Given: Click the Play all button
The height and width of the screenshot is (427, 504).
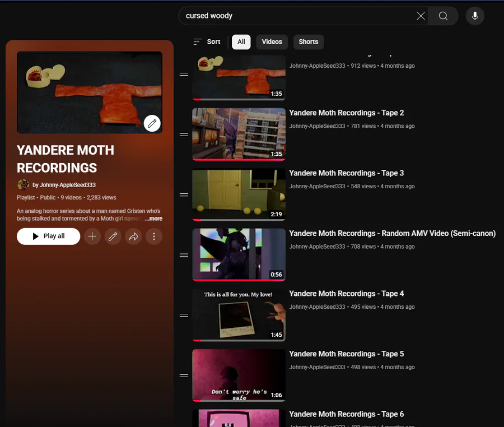Looking at the screenshot, I should point(48,236).
